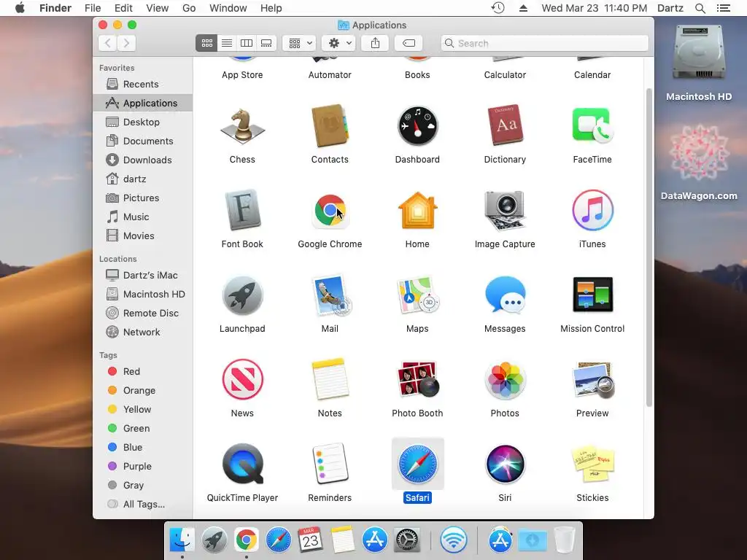Open the dartz home folder

[142, 179]
